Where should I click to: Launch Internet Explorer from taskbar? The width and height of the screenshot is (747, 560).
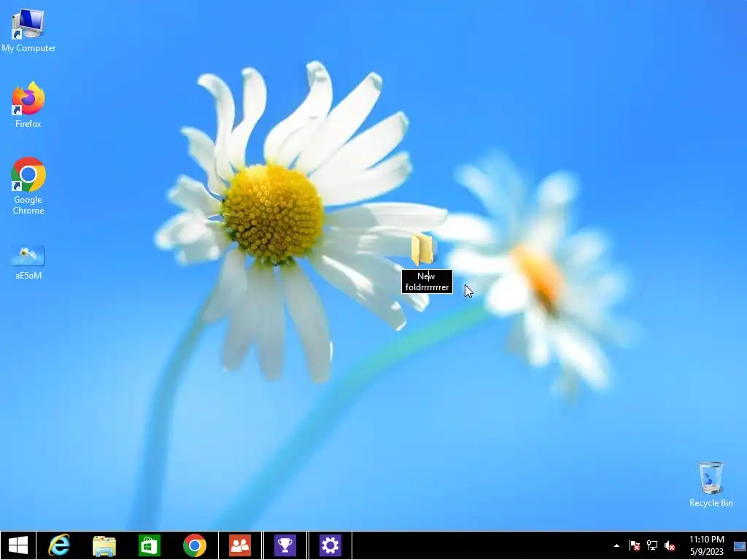point(59,545)
